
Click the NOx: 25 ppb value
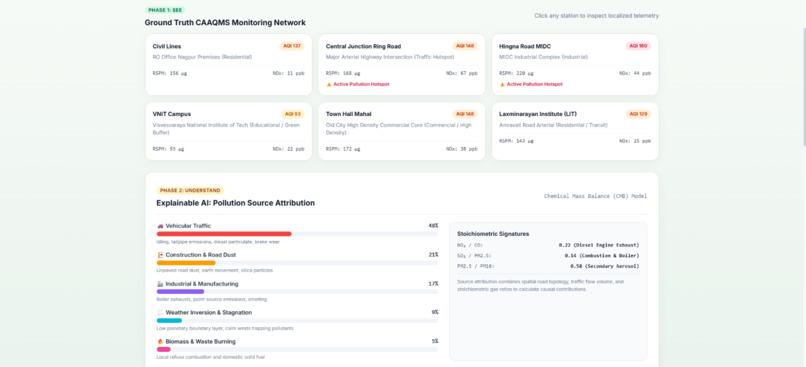pyautogui.click(x=635, y=141)
